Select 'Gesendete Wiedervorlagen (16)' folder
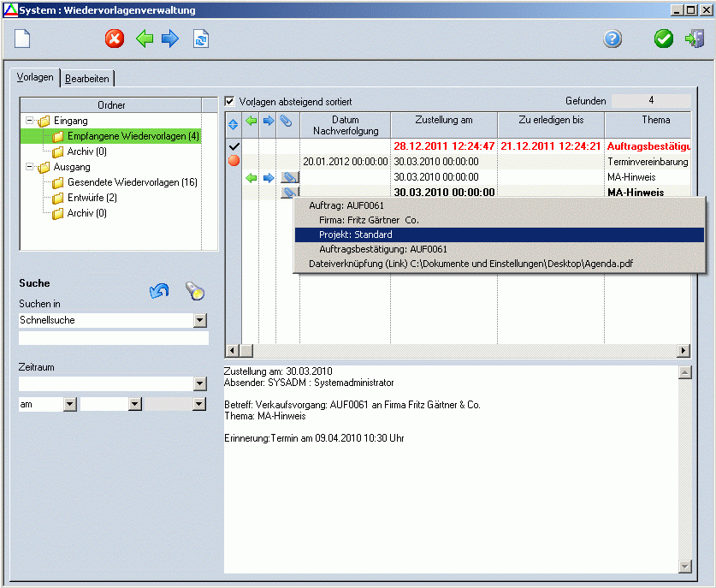 pyautogui.click(x=132, y=182)
